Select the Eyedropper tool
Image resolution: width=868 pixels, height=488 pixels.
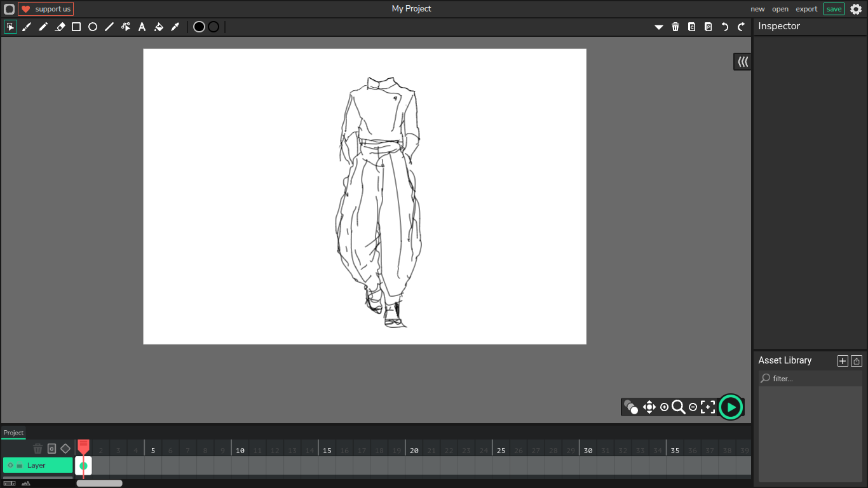pos(175,27)
